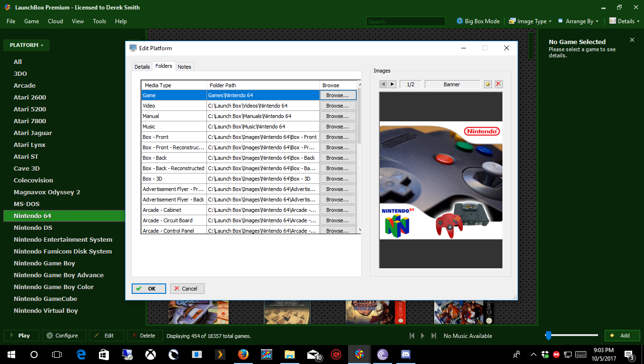Click the Folder Path column header
644x364 pixels.
point(263,85)
